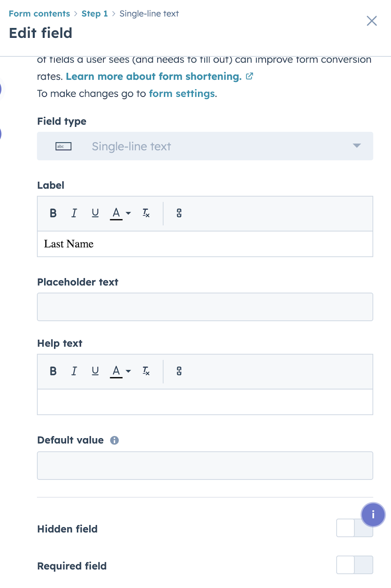Viewport: 391px width, 588px height.
Task: Apply bold formatting in the Label toolbar
Action: [53, 213]
